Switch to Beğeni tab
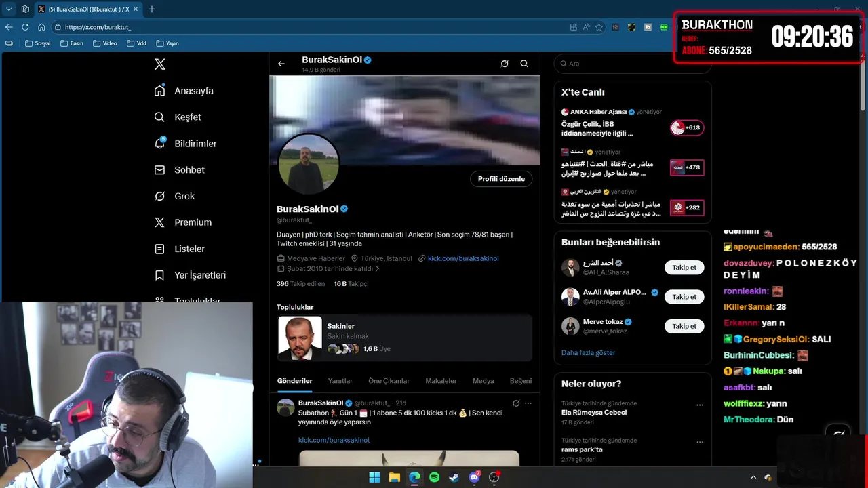The height and width of the screenshot is (488, 868). [521, 381]
